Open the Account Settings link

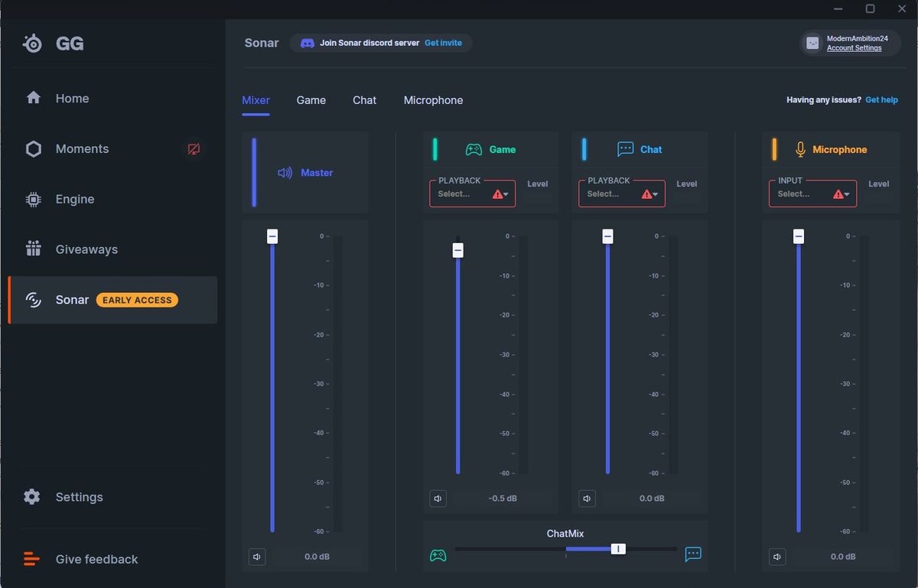pyautogui.click(x=854, y=48)
